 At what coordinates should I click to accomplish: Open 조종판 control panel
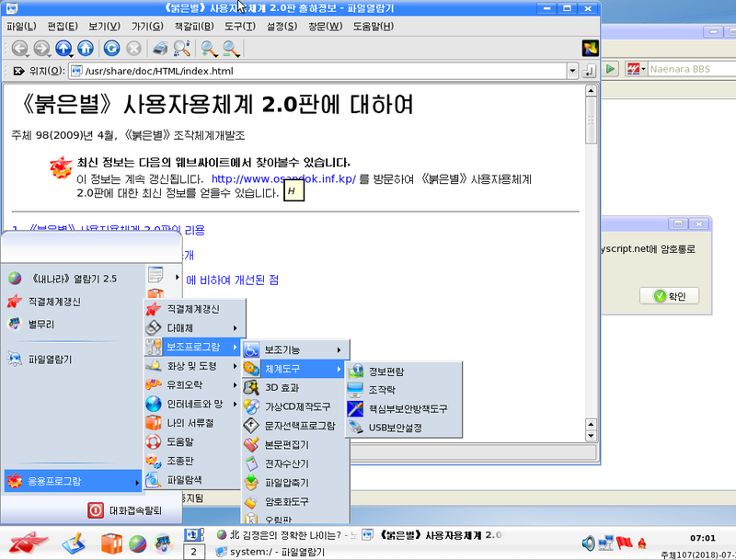(194, 461)
